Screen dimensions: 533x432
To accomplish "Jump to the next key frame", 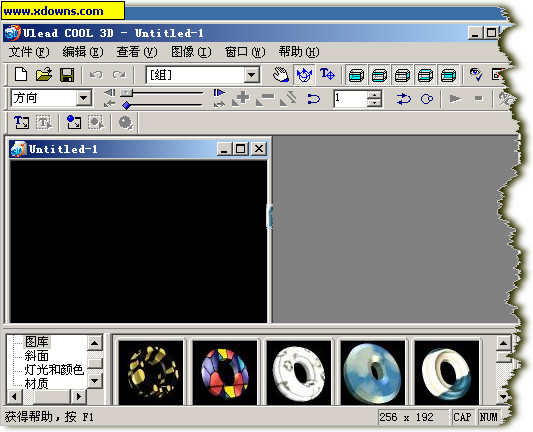I will [x=219, y=104].
